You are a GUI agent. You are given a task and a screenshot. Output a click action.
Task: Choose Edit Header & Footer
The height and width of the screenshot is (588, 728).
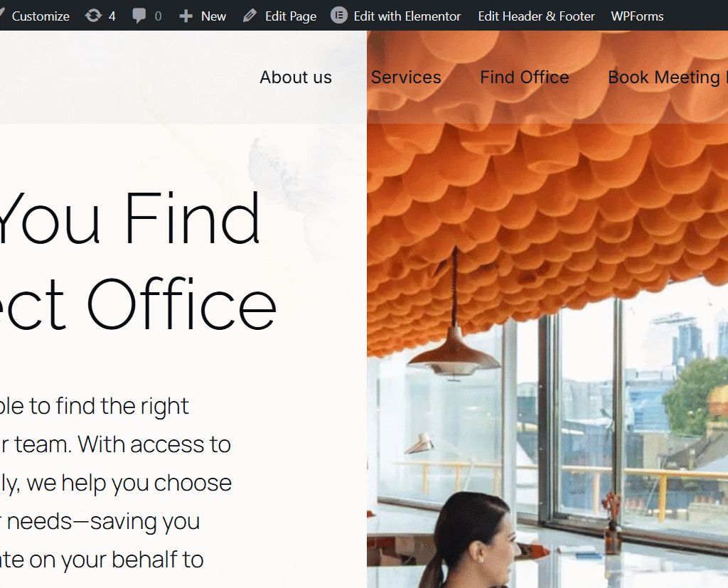[536, 16]
